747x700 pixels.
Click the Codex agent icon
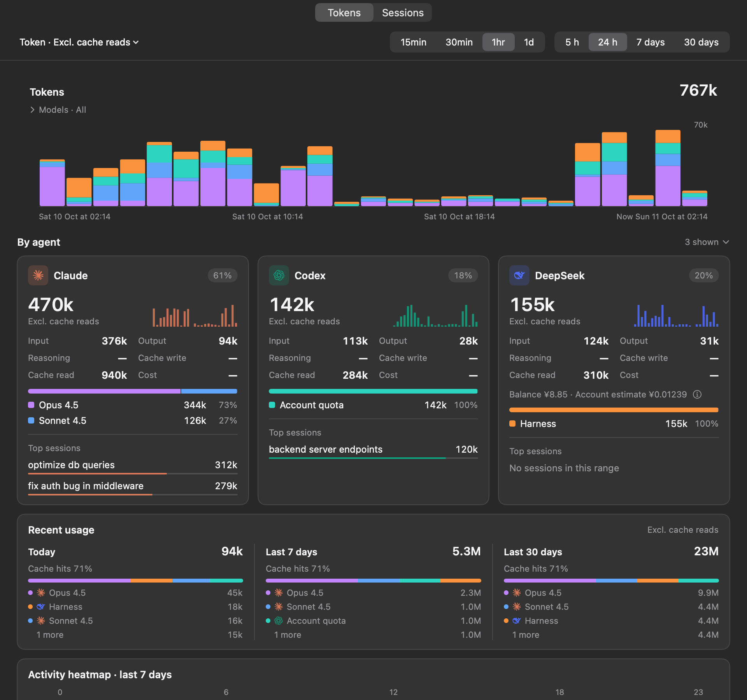tap(279, 275)
